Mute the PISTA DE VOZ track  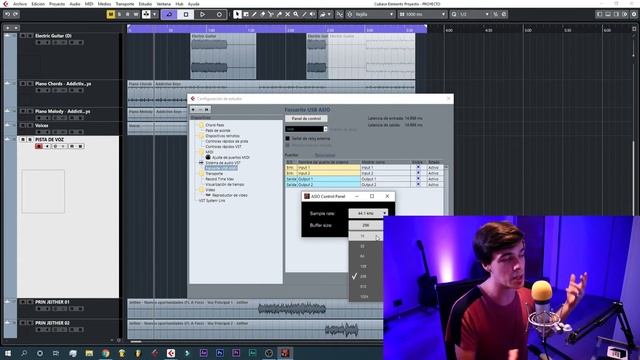[23, 140]
